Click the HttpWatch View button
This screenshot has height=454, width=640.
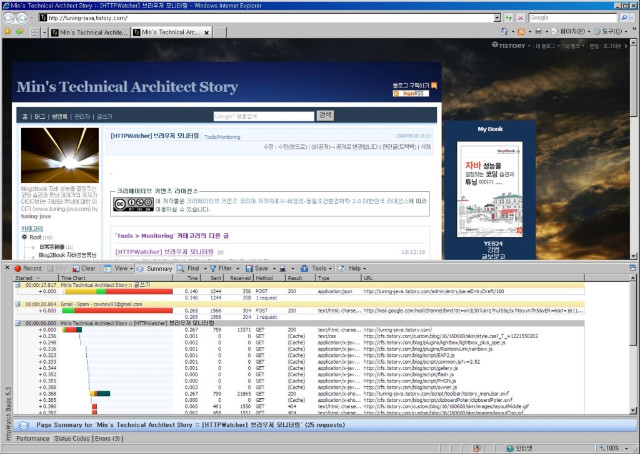click(x=116, y=268)
